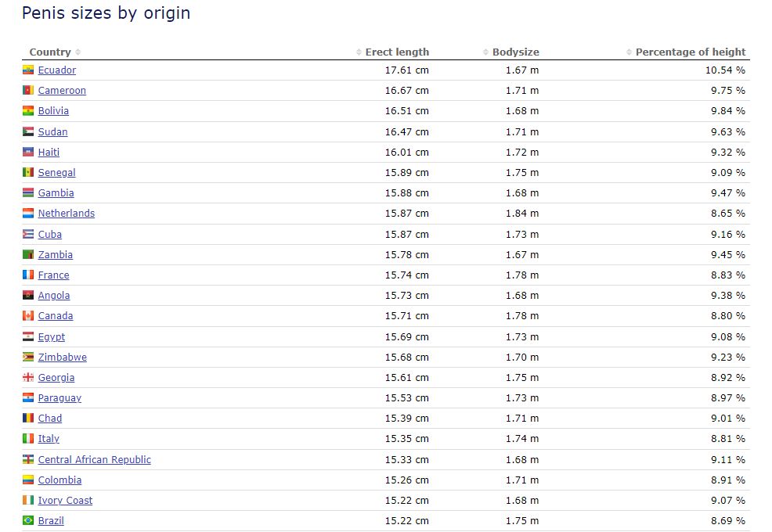This screenshot has width=772, height=532.
Task: Open the Cameroon country link
Action: pos(62,91)
